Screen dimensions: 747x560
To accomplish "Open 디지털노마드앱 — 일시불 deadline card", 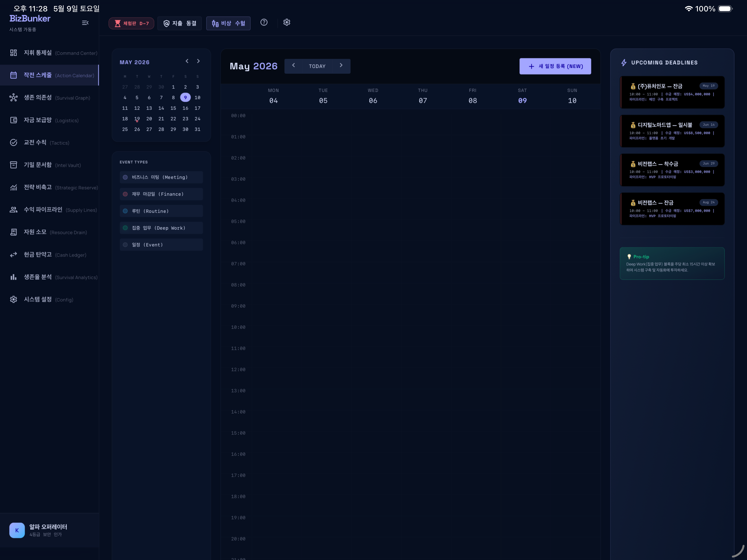I will 672,131.
